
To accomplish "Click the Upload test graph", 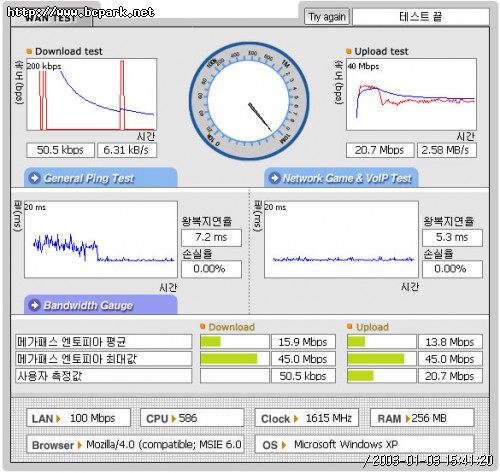I will (411, 94).
